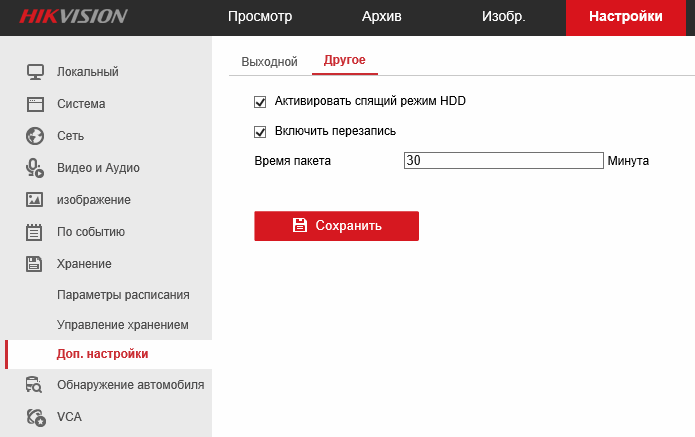Open the Просмотр live view tab

(x=260, y=16)
